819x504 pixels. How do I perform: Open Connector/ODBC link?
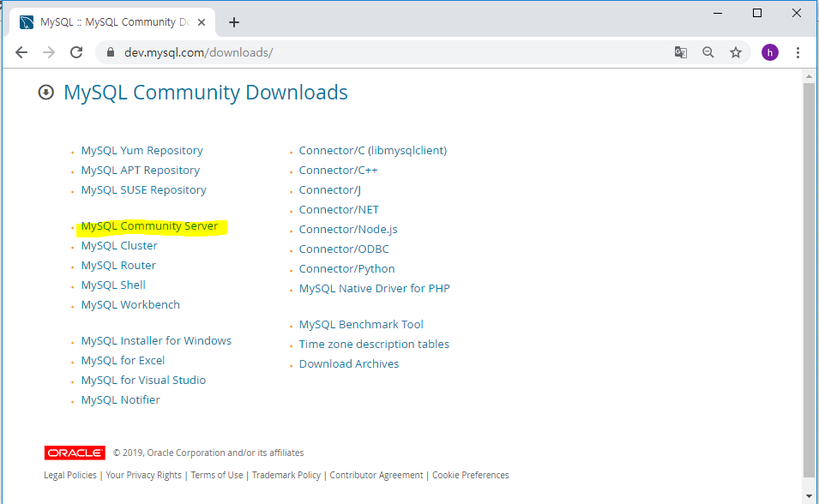(x=344, y=249)
